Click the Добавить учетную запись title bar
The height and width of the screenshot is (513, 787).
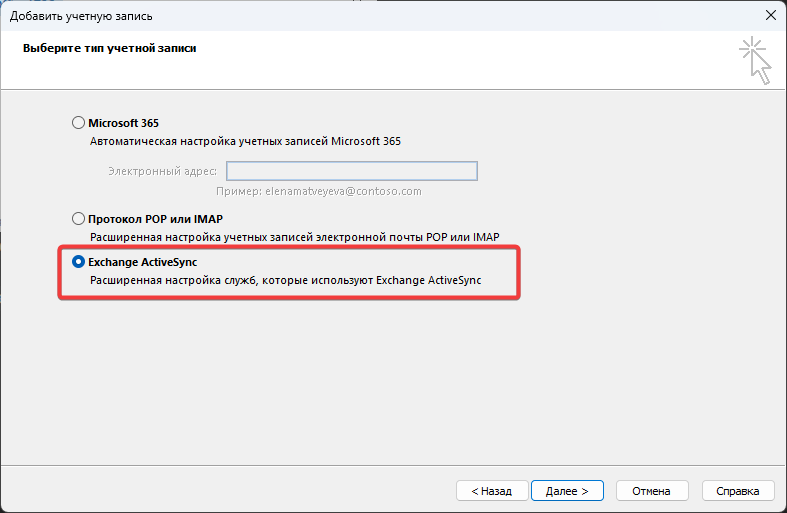click(300, 16)
